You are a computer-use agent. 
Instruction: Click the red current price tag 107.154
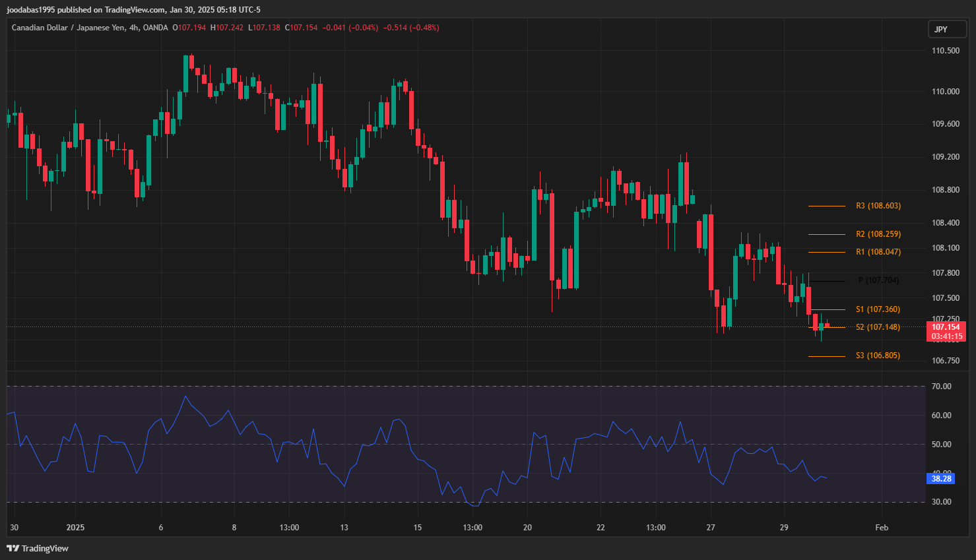[946, 327]
